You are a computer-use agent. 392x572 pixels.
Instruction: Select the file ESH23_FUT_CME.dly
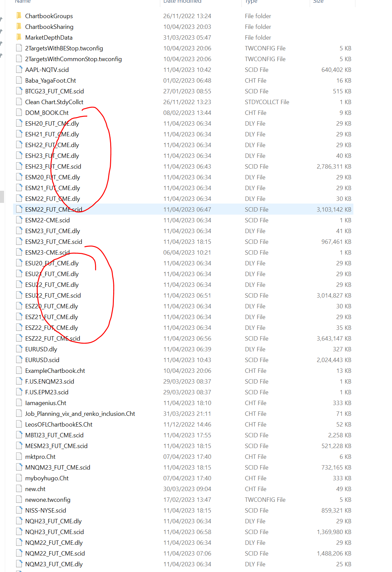point(52,156)
